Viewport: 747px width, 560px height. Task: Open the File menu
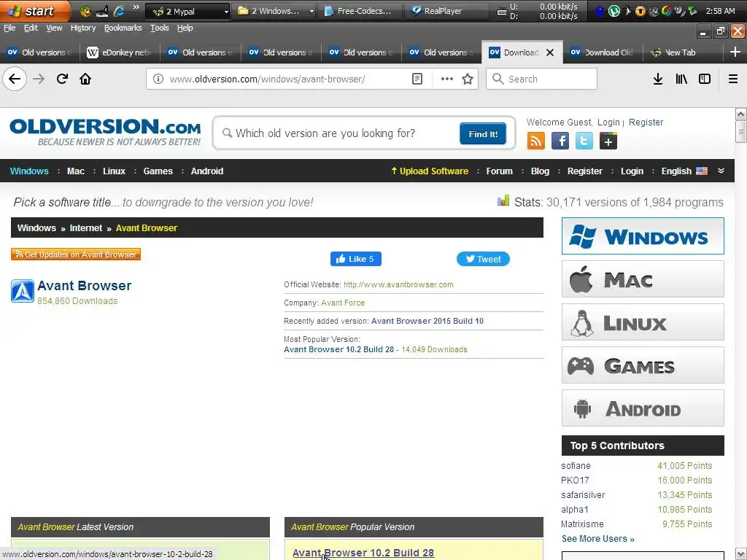point(9,28)
